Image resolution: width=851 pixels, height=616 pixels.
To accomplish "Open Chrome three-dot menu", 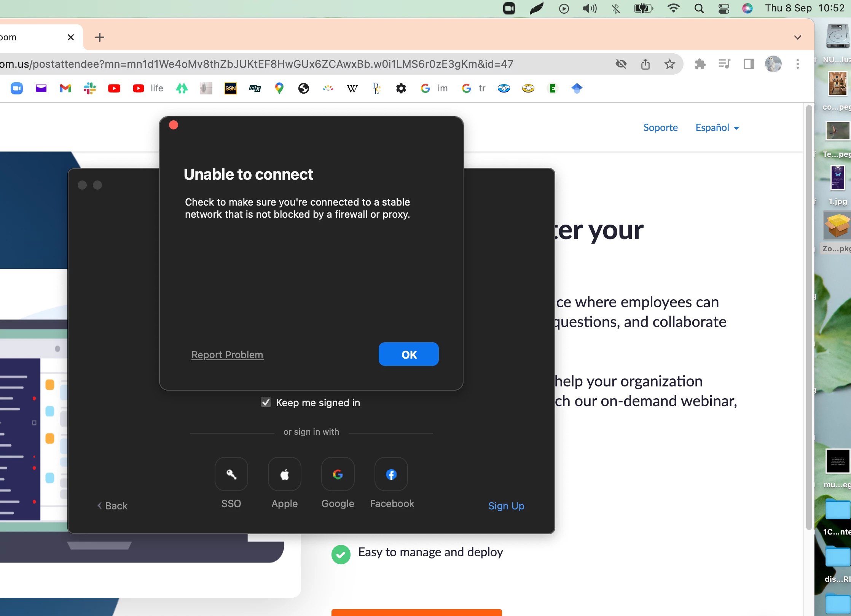I will (797, 64).
